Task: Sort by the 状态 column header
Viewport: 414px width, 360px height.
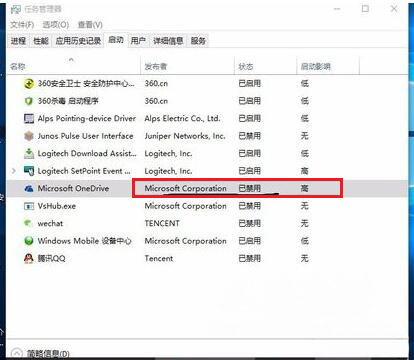Action: (265, 66)
